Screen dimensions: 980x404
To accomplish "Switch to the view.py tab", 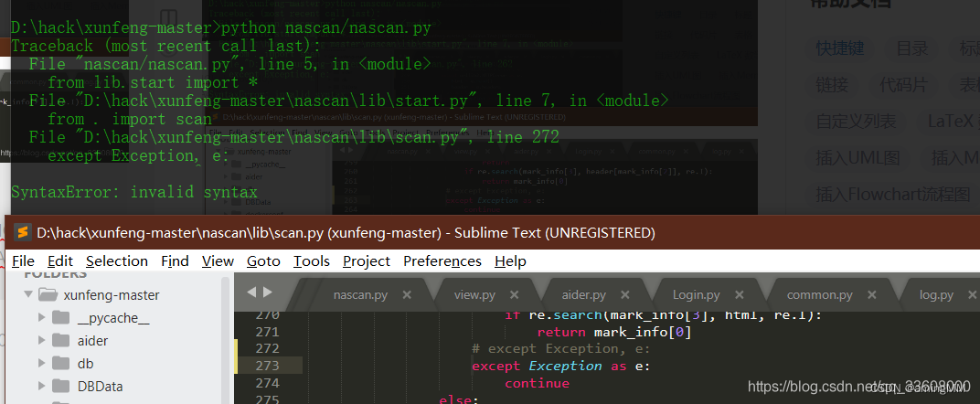I will tap(474, 294).
